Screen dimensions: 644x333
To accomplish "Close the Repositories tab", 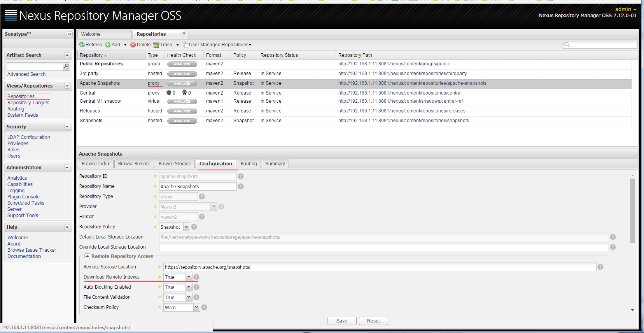I will point(184,33).
